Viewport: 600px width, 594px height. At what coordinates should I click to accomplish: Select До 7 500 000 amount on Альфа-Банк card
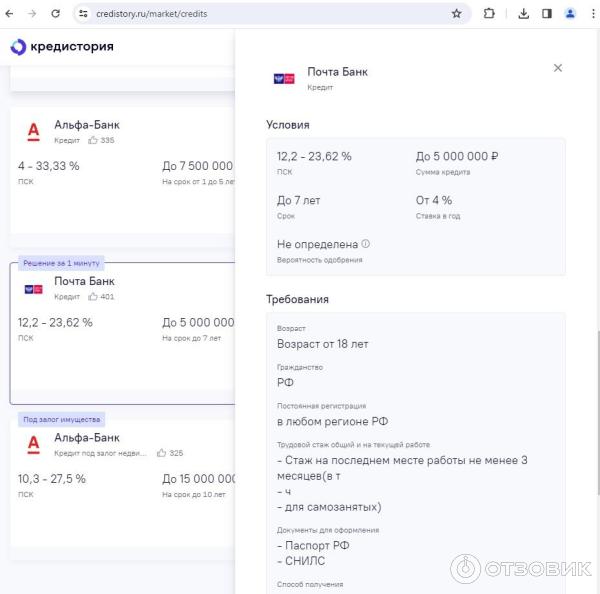tap(197, 166)
